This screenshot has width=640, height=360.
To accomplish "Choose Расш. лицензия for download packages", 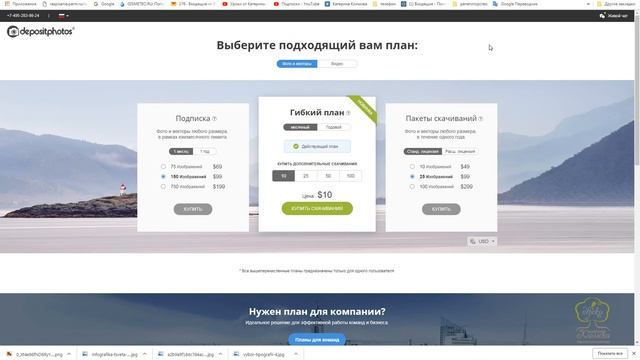I will tap(460, 151).
